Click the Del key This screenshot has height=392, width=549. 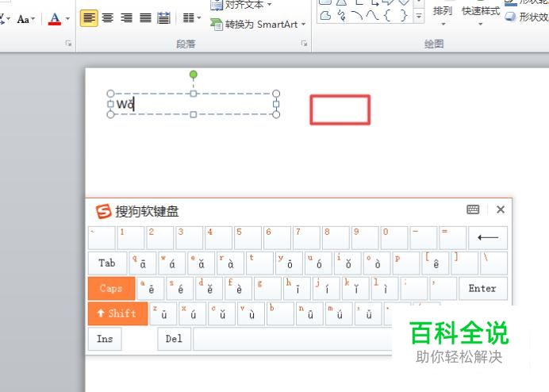(x=174, y=339)
